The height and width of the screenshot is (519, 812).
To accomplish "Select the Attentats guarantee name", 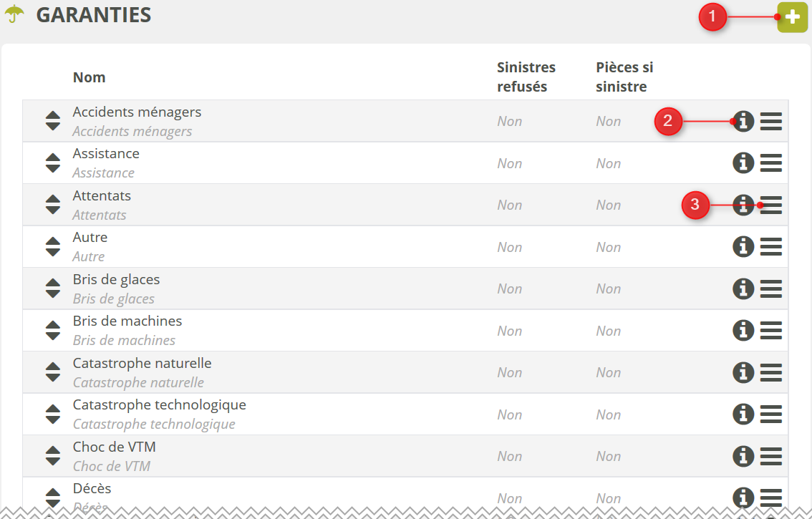I will [102, 196].
